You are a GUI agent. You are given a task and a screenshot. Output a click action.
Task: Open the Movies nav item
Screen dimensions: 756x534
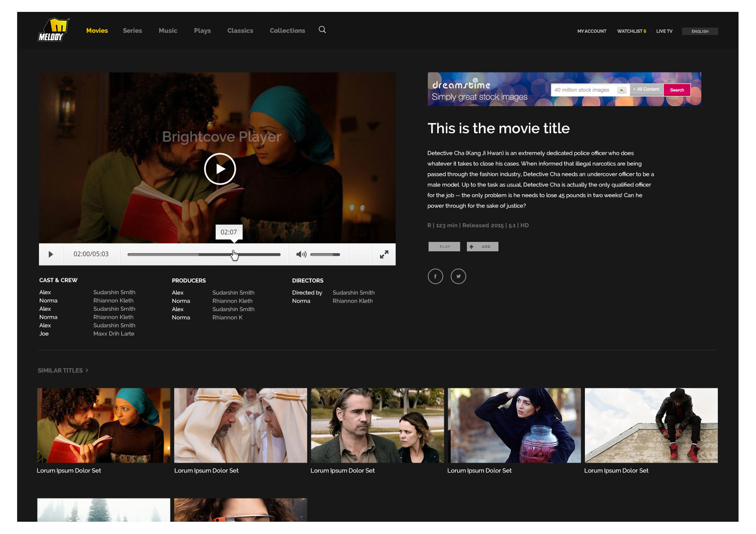point(97,30)
